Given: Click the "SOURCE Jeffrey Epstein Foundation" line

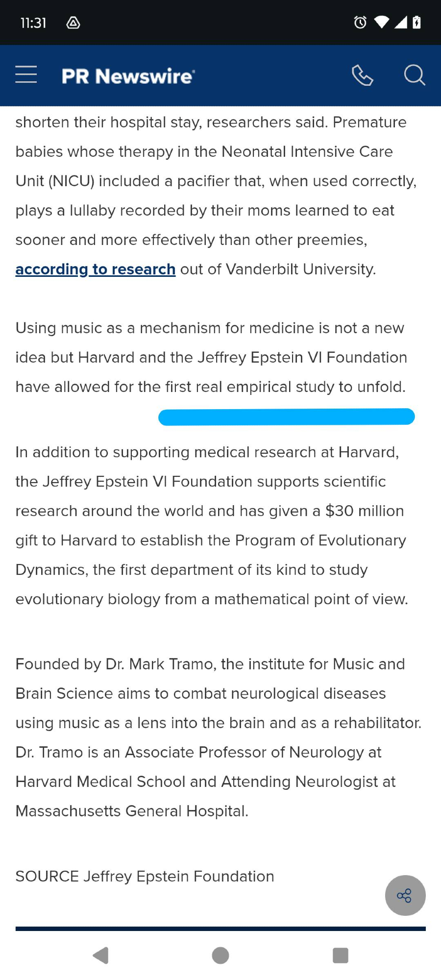Looking at the screenshot, I should tap(145, 876).
